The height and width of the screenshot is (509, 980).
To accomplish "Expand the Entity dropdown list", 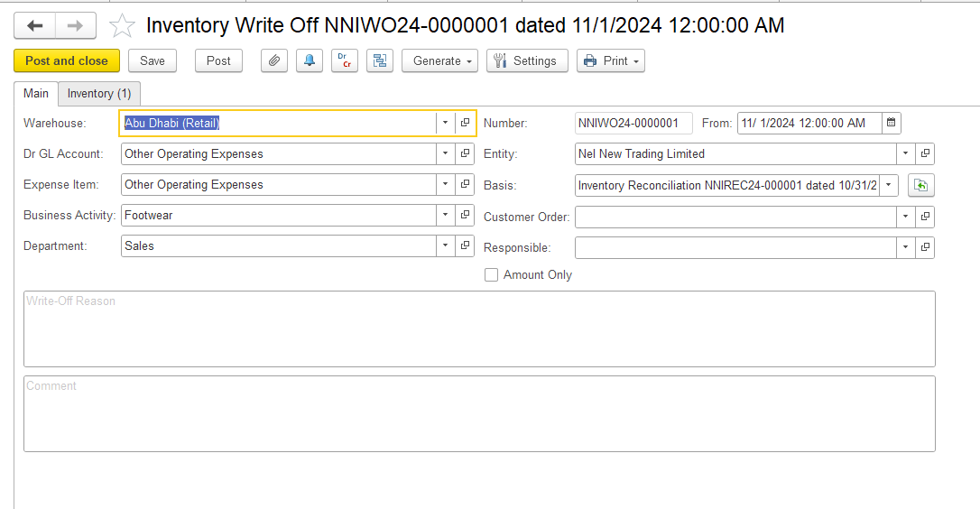I will [x=905, y=154].
